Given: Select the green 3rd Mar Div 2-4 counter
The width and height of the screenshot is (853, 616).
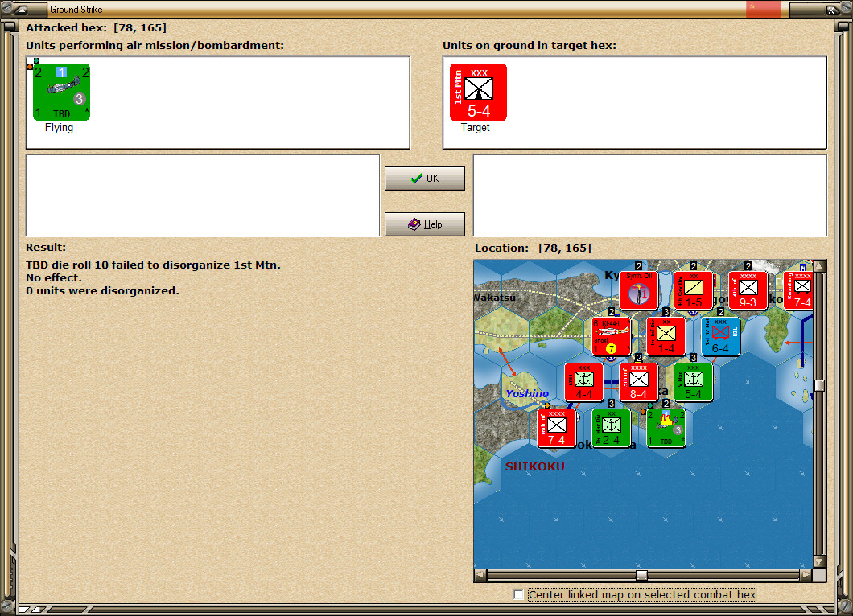Looking at the screenshot, I should coord(611,428).
